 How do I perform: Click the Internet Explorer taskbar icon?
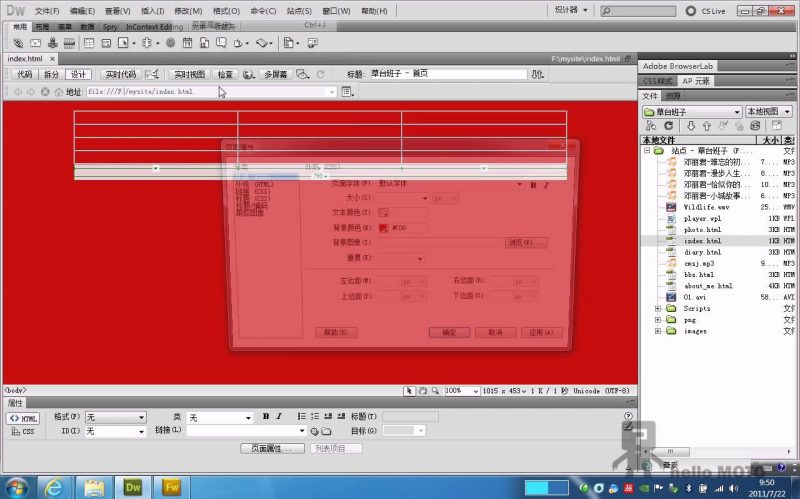coord(55,487)
